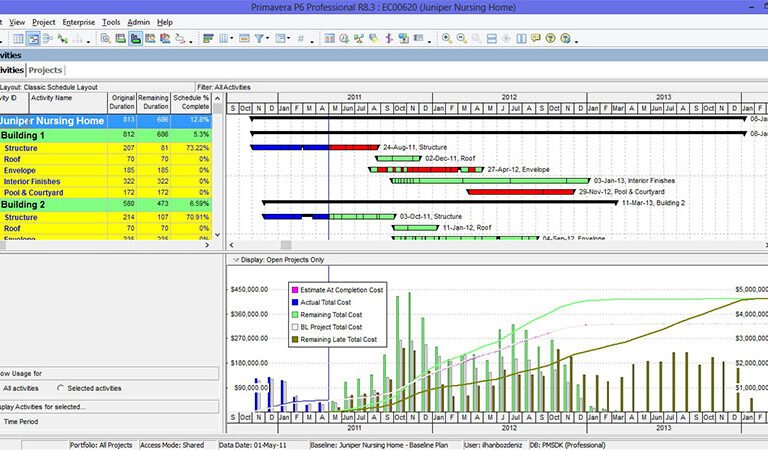Click the Bars formatting icon
The width and height of the screenshot is (768, 450).
click(208, 38)
